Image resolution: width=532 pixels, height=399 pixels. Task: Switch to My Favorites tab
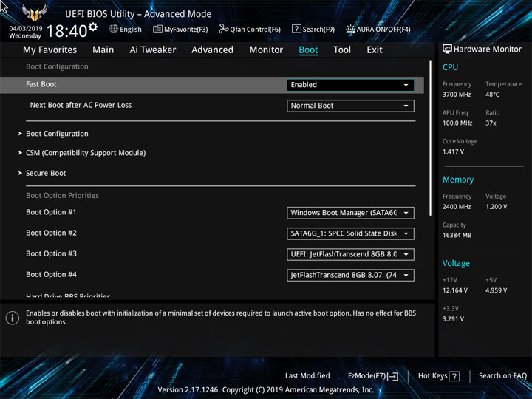click(50, 50)
